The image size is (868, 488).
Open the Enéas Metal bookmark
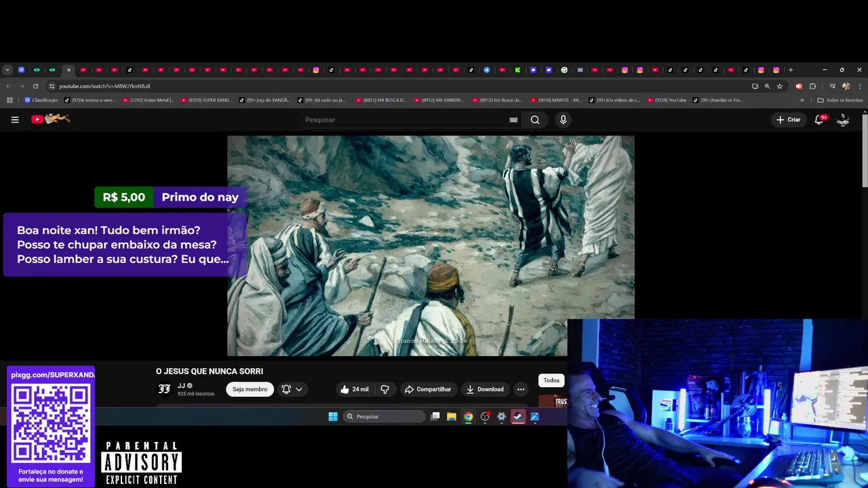tap(149, 100)
